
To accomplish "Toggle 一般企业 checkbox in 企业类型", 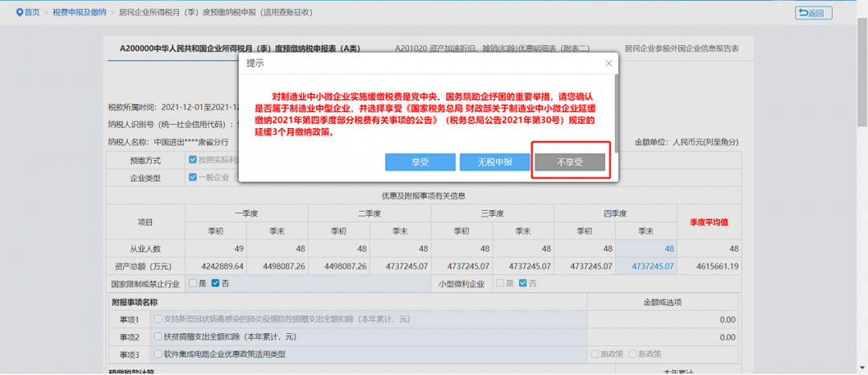I will (193, 177).
